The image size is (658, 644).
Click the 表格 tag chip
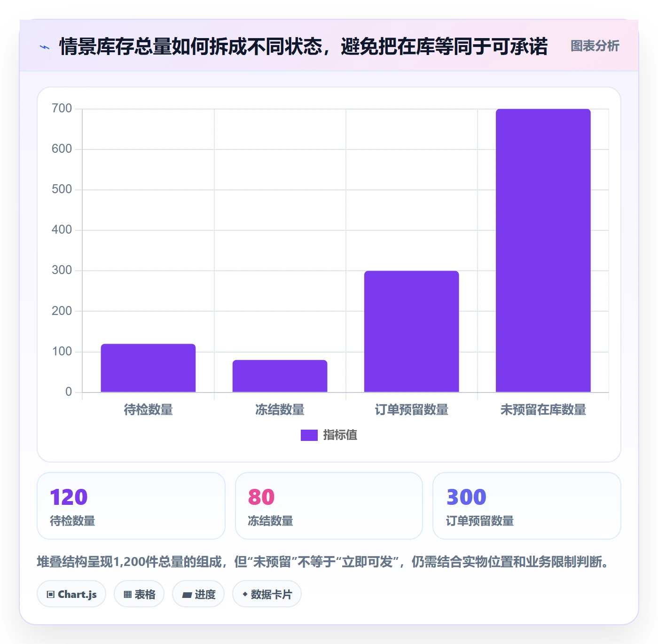pyautogui.click(x=139, y=594)
